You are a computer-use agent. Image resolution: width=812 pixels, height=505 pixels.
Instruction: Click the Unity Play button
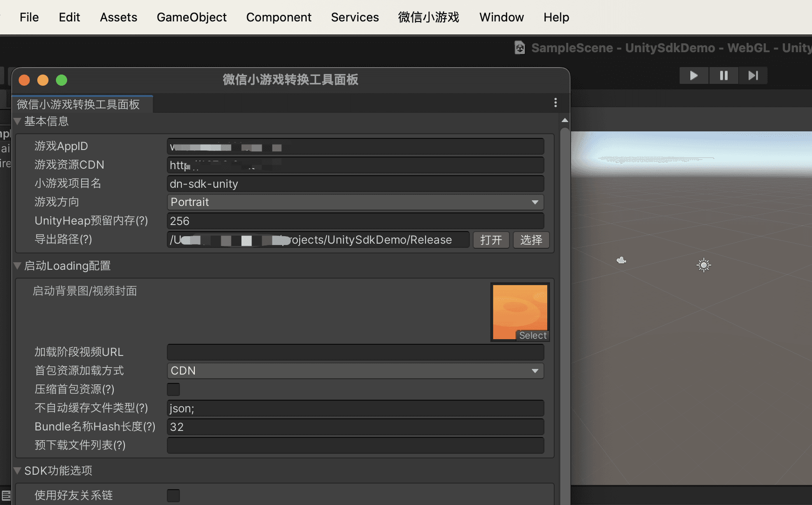tap(694, 75)
